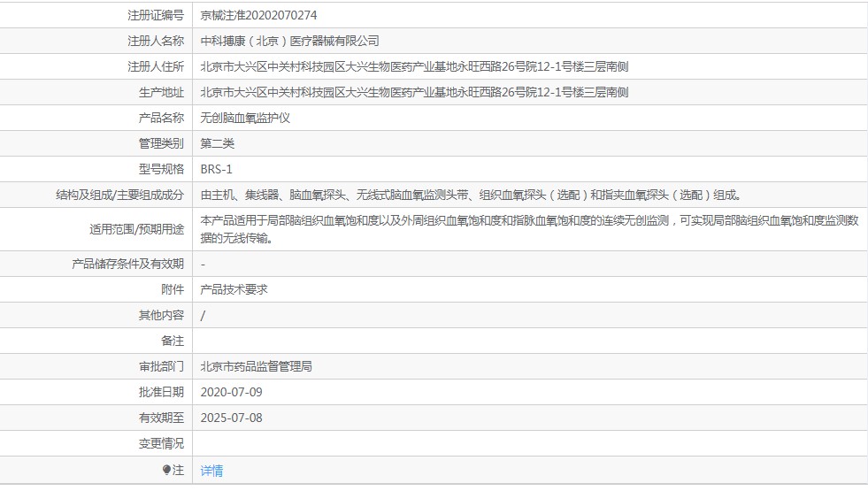
Task: Click the 备注 row label
Action: (173, 341)
